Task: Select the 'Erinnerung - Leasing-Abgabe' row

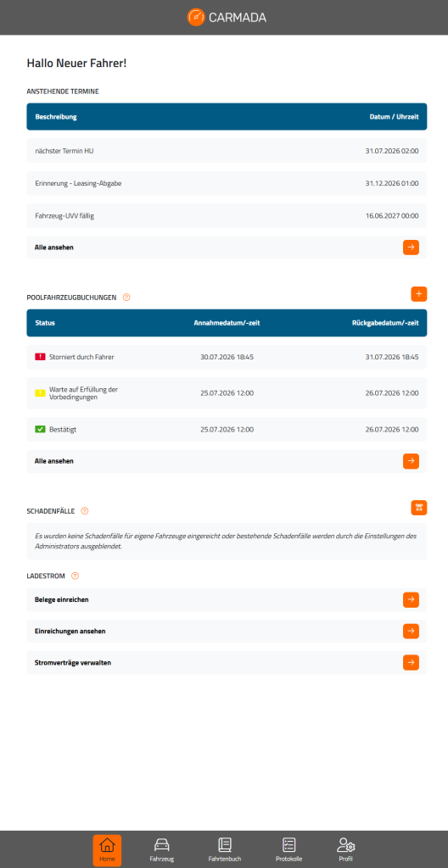Action: coord(227,183)
